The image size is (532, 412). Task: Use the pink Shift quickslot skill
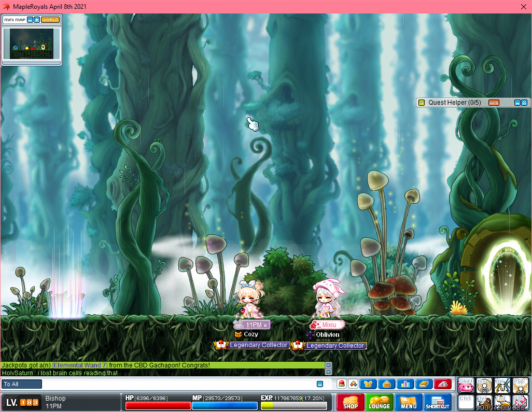pyautogui.click(x=466, y=385)
